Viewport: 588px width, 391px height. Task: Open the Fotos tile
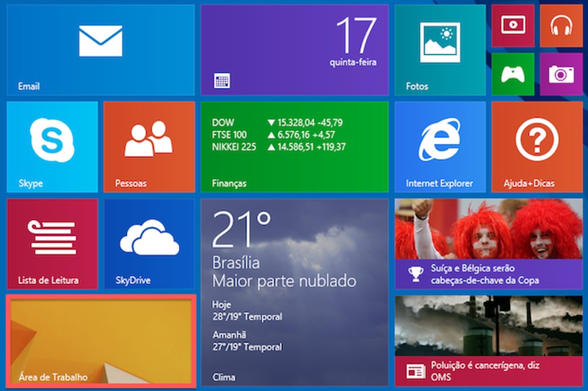[x=440, y=50]
